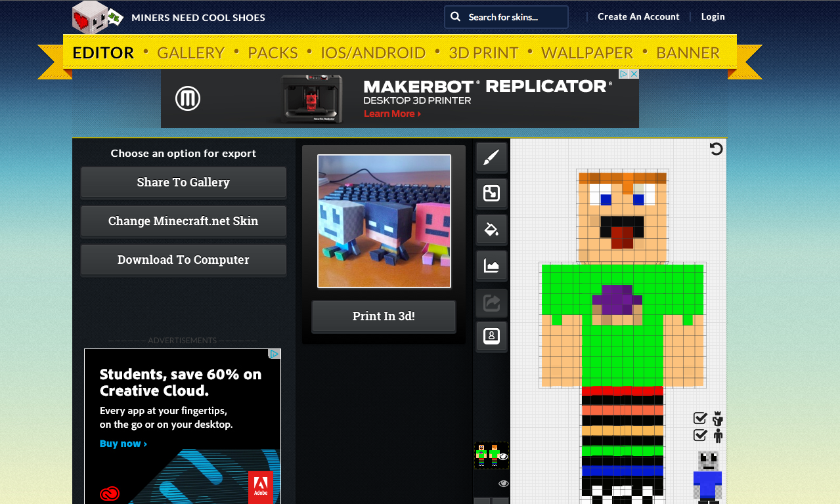The height and width of the screenshot is (504, 840).
Task: Close the MakerBot Replicator ad
Action: click(634, 74)
